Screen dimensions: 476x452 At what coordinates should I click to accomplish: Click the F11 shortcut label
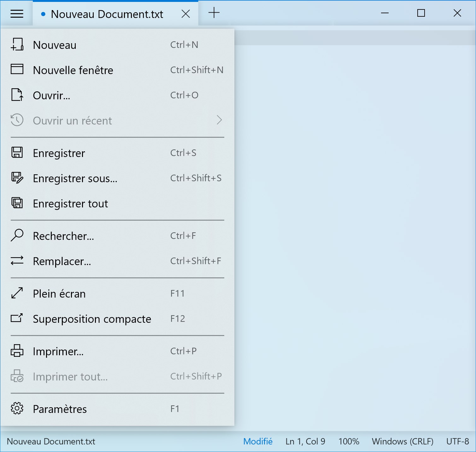pyautogui.click(x=177, y=293)
